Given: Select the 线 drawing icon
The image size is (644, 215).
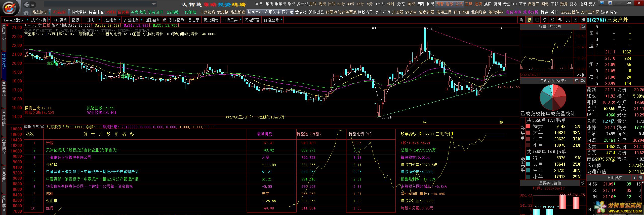Looking at the screenshot, I should coord(552,20).
